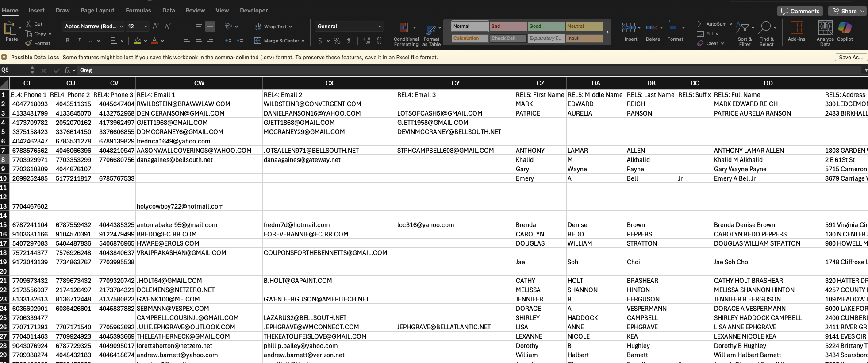Decrease the cell indent

(228, 41)
